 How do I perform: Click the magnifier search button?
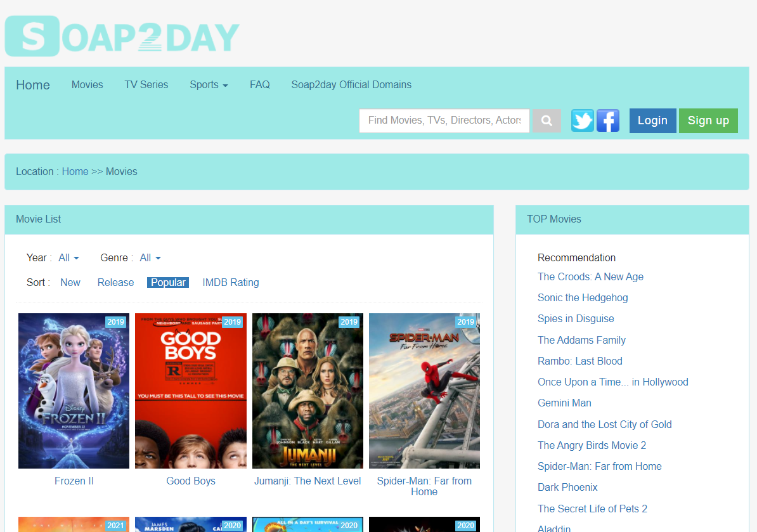[547, 120]
